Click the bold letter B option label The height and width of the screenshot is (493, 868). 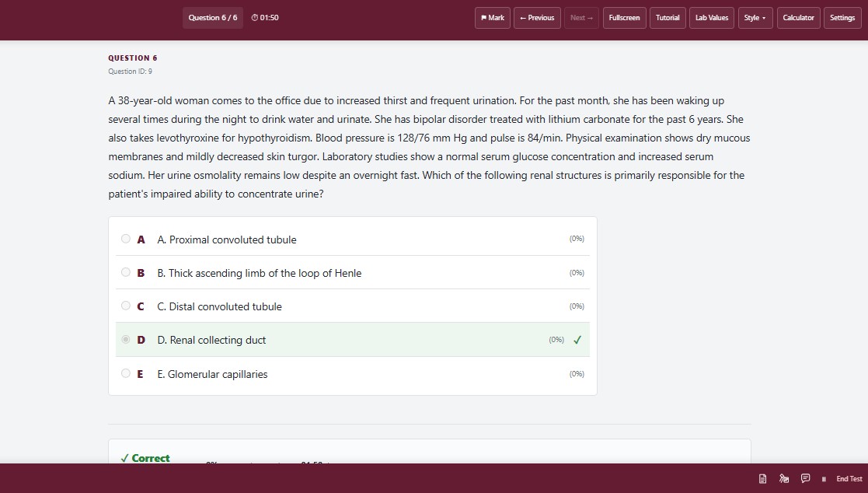click(x=141, y=273)
